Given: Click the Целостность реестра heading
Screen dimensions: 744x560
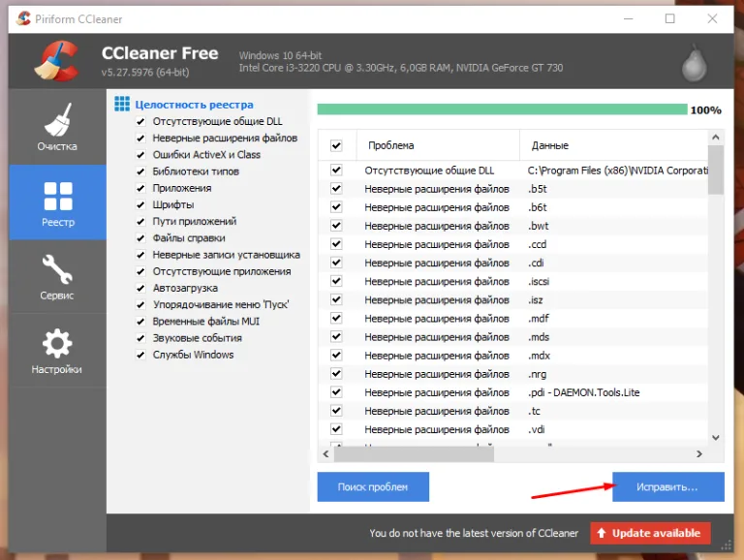Looking at the screenshot, I should point(194,105).
